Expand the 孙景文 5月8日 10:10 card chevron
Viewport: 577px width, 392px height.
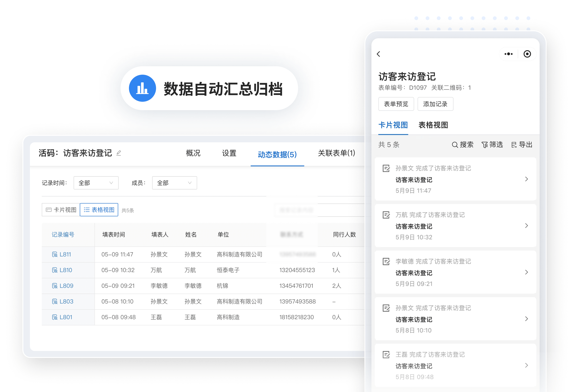(526, 319)
